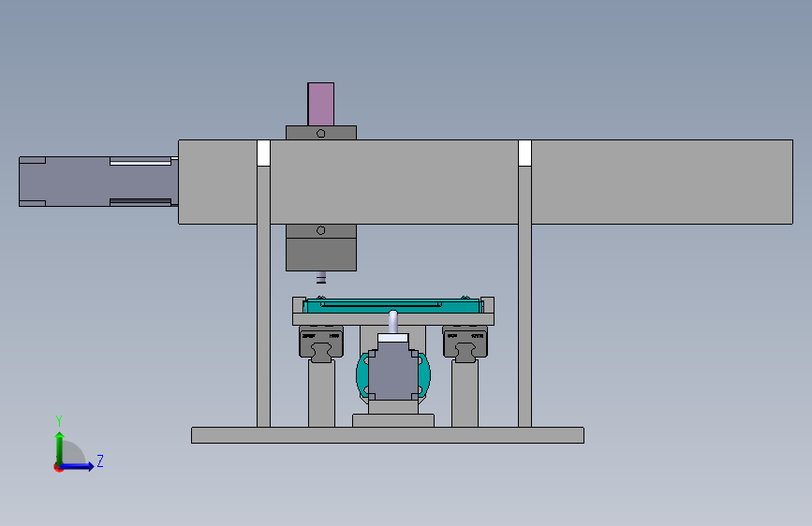Screen dimensions: 812x526
Task: Select the left vertical support post
Action: pos(263,295)
